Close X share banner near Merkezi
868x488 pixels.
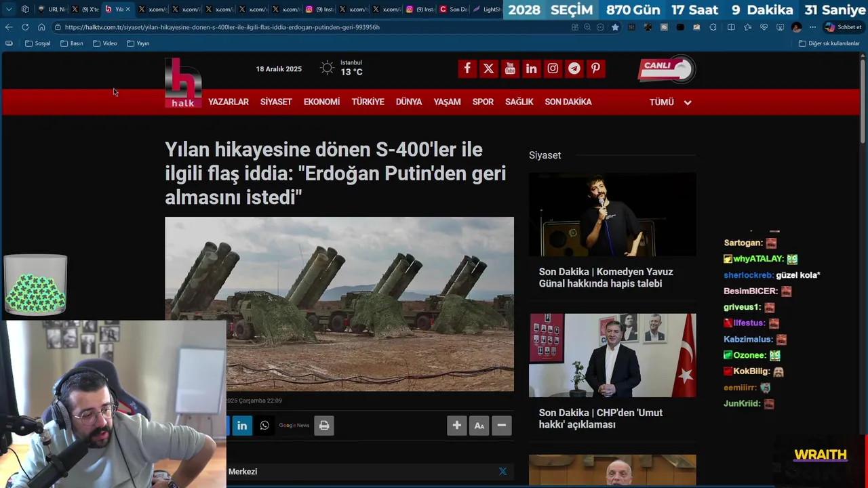point(502,471)
